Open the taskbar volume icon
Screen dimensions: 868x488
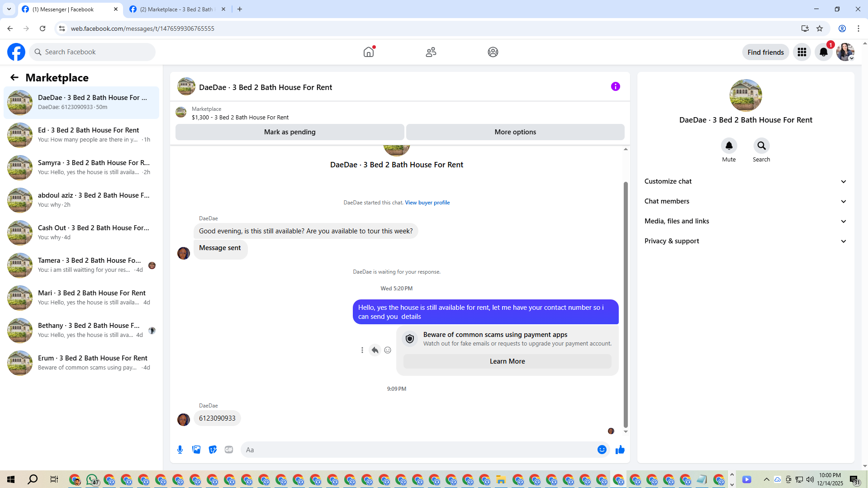click(x=810, y=479)
